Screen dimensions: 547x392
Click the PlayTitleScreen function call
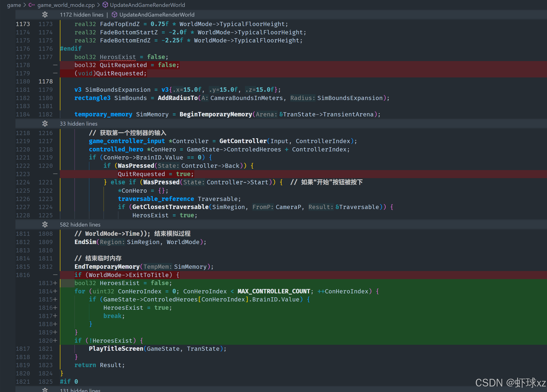point(116,349)
